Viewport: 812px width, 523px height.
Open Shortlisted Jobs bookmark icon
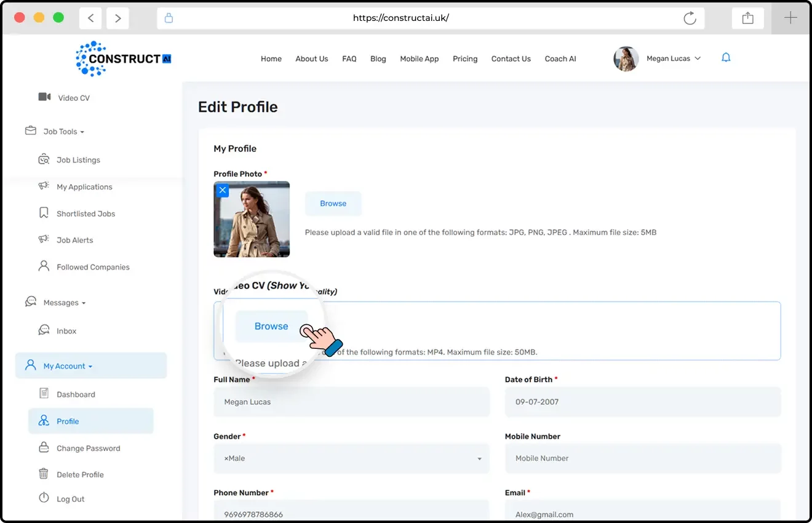pos(44,213)
